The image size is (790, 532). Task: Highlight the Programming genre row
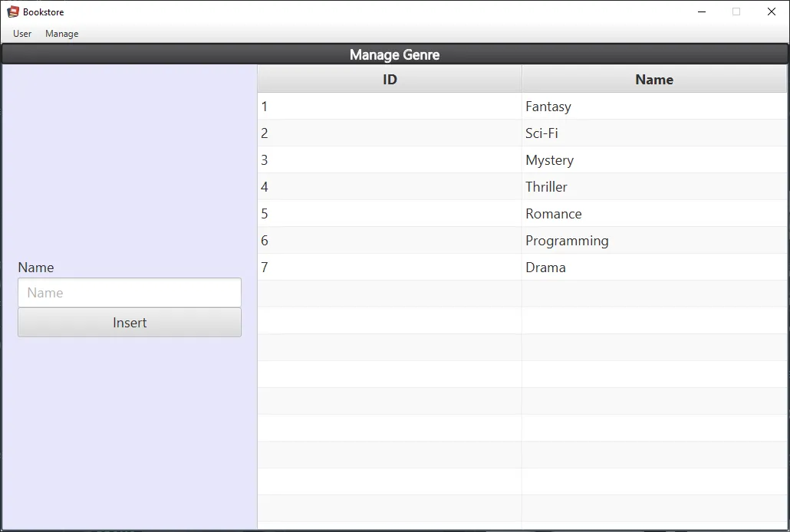click(x=567, y=241)
